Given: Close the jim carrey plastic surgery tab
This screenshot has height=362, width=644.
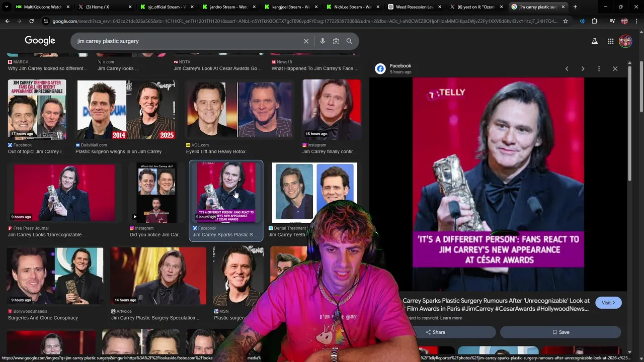Looking at the screenshot, I should tap(563, 7).
